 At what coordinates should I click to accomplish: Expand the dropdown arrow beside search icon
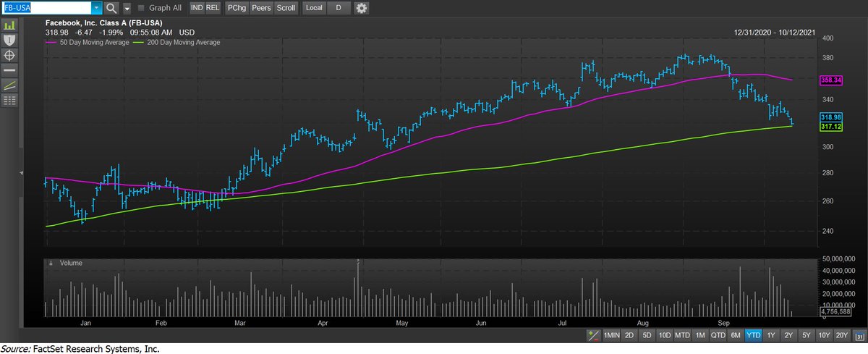click(127, 8)
